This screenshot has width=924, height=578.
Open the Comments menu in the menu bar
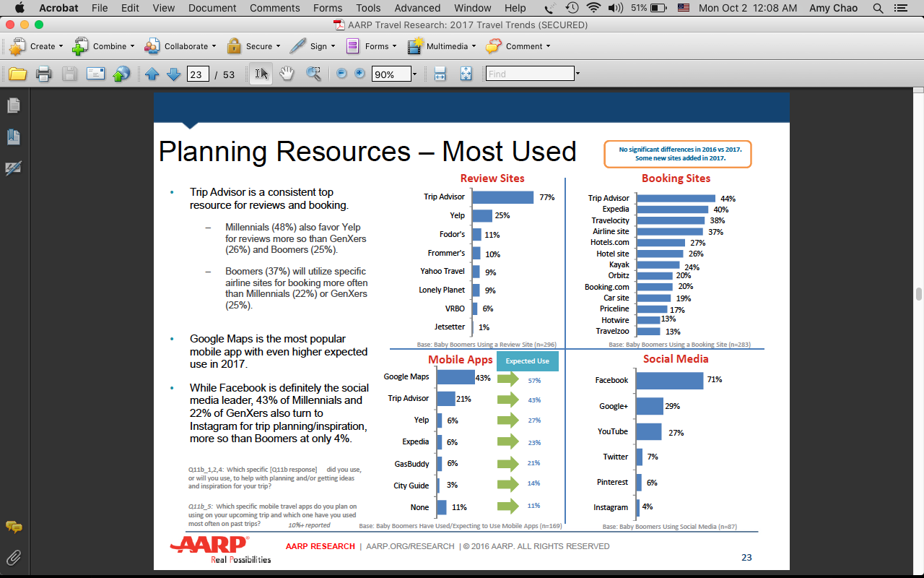274,8
